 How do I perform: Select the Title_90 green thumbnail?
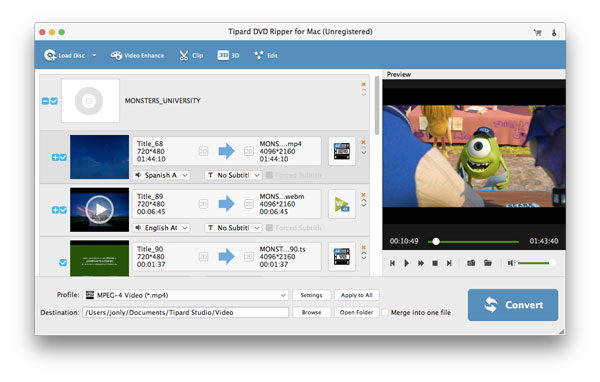tap(99, 258)
